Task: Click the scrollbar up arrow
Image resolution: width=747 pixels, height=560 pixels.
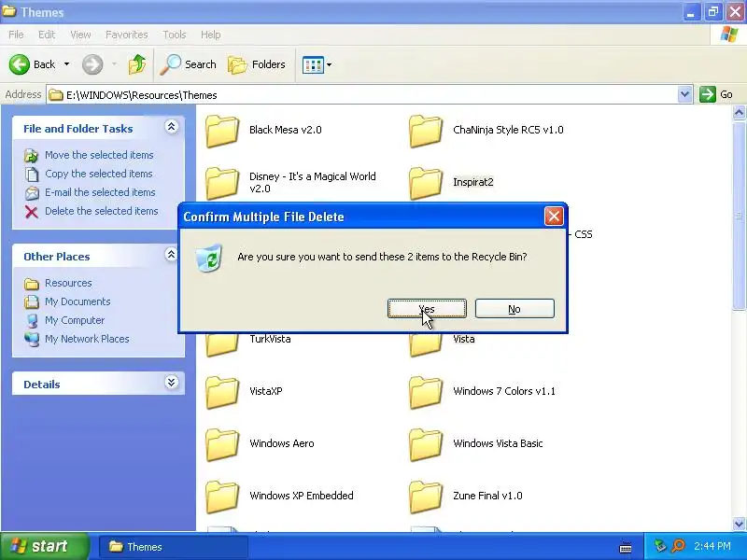Action: (x=739, y=113)
